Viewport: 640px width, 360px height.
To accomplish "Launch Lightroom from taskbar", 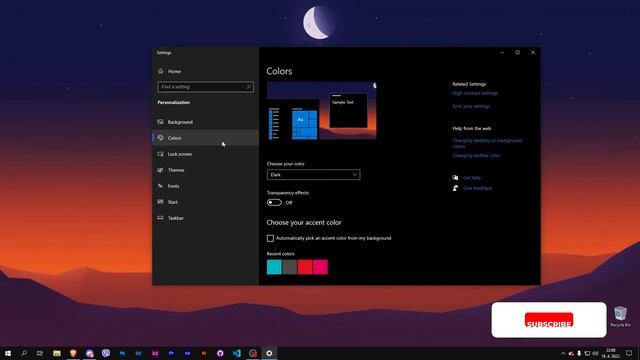I will [138, 353].
